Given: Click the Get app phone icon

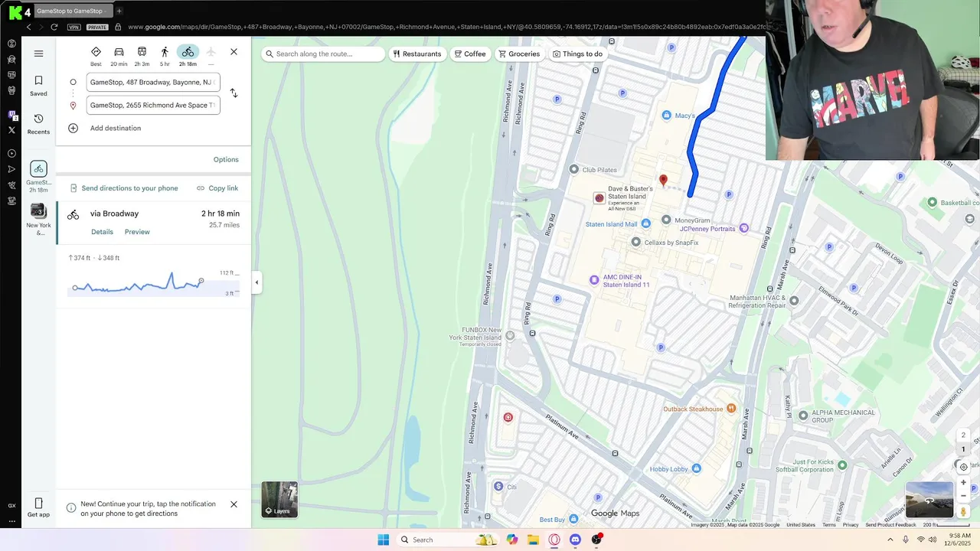Looking at the screenshot, I should tap(38, 503).
